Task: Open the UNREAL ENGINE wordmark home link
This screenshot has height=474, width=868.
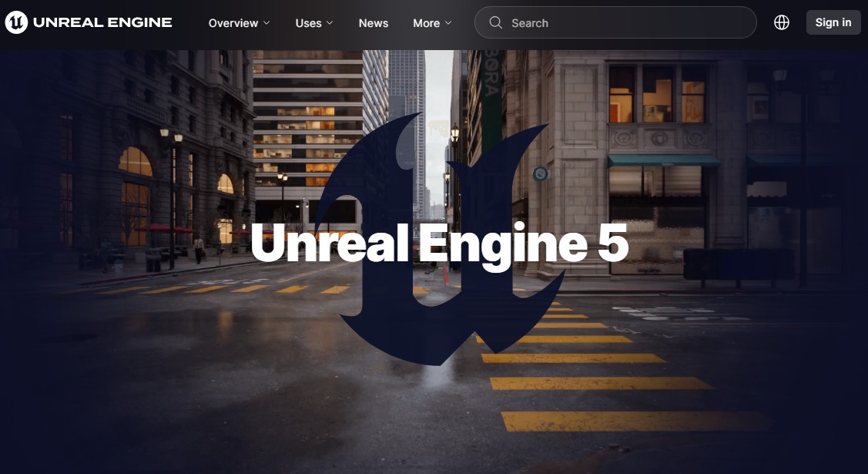Action: pos(102,22)
